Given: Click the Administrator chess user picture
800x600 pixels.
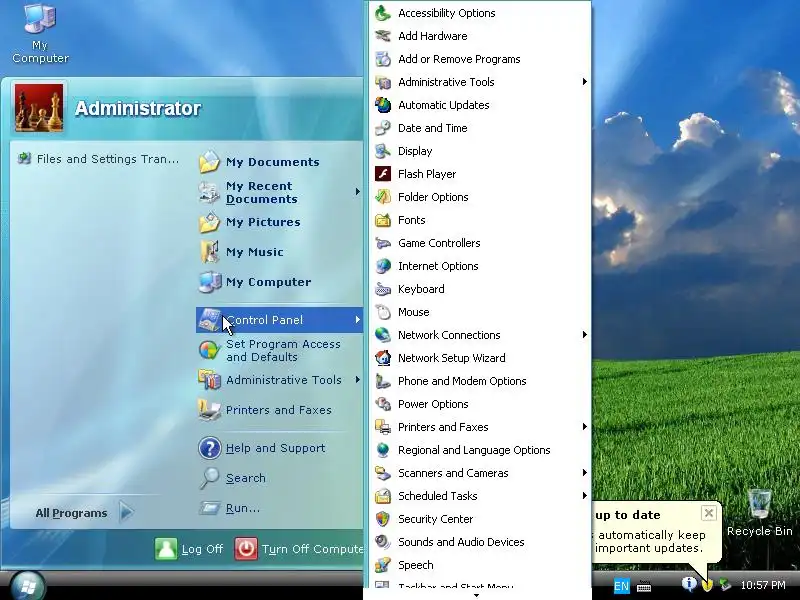Looking at the screenshot, I should (39, 108).
